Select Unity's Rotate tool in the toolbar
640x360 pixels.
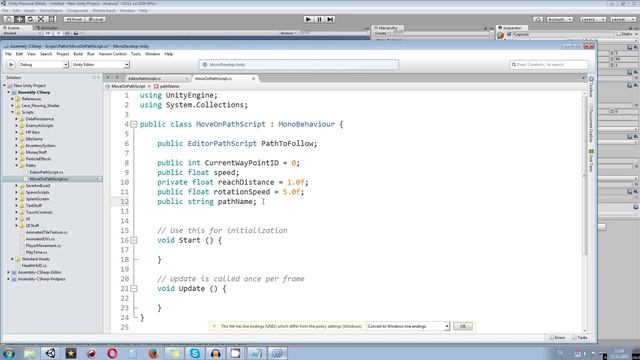click(30, 19)
